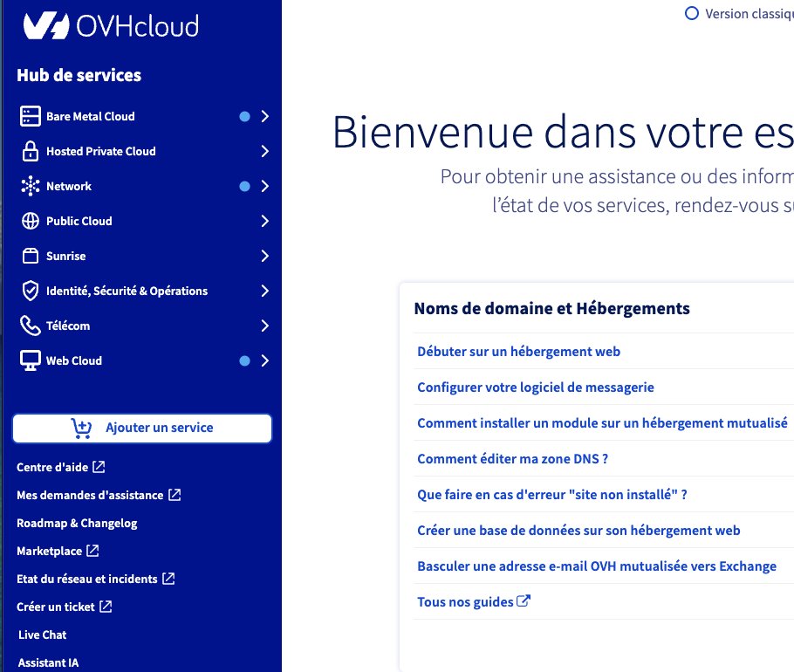
Task: Click the Hosted Private Cloud padlock icon
Action: (30, 151)
